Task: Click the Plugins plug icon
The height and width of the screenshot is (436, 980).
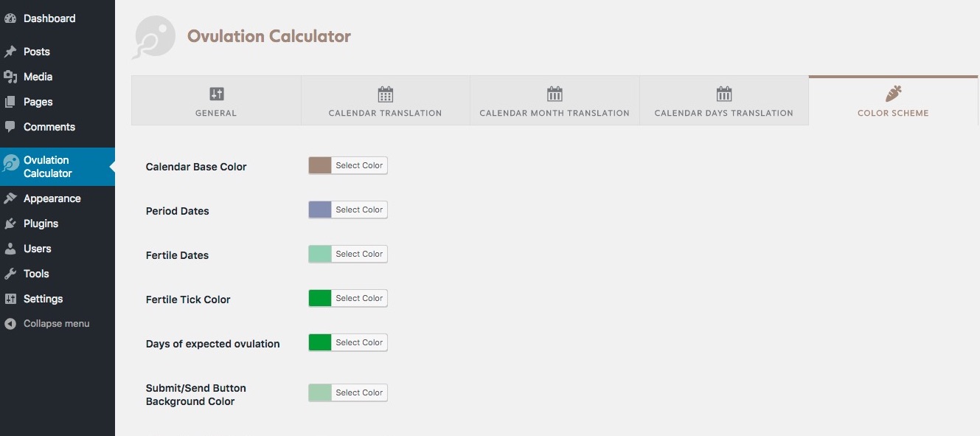Action: (10, 224)
